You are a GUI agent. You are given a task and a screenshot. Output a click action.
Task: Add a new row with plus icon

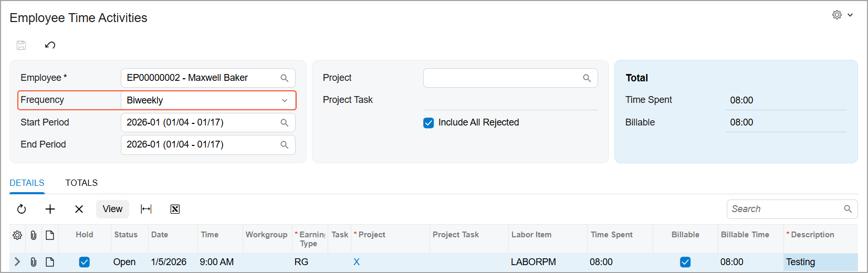click(50, 209)
